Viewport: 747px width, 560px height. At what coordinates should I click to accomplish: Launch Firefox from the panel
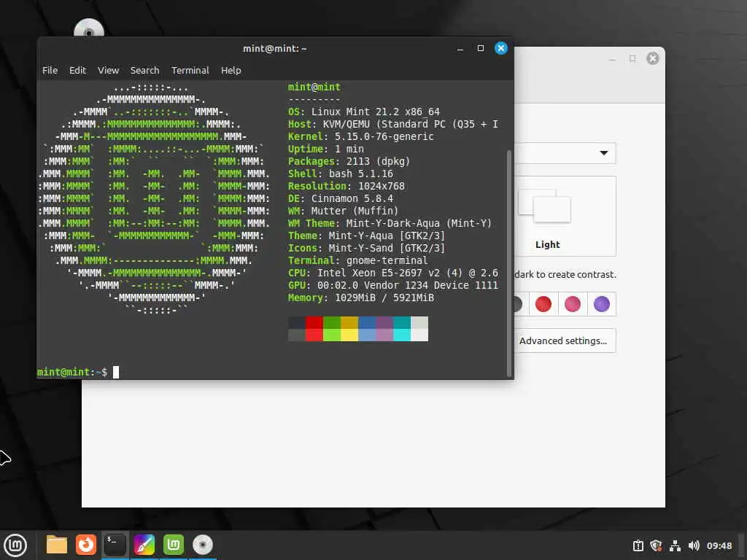pyautogui.click(x=86, y=545)
